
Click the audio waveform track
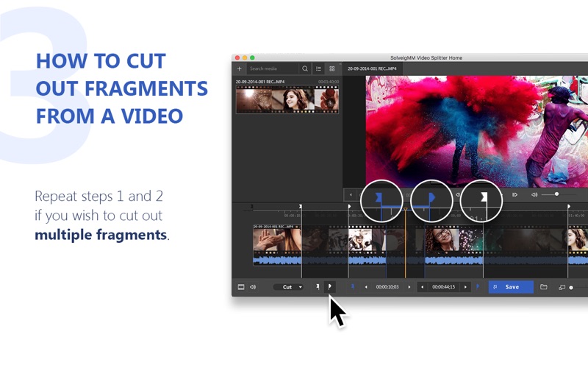[420, 261]
